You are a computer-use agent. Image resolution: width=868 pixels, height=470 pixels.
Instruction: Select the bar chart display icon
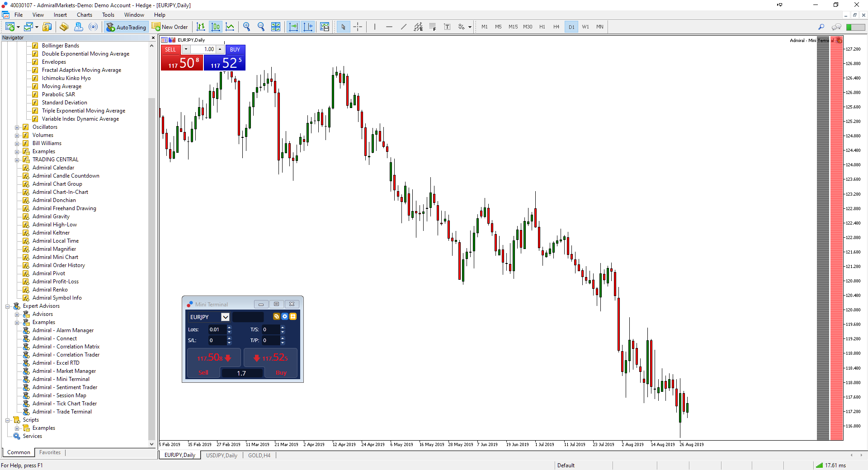(x=201, y=27)
